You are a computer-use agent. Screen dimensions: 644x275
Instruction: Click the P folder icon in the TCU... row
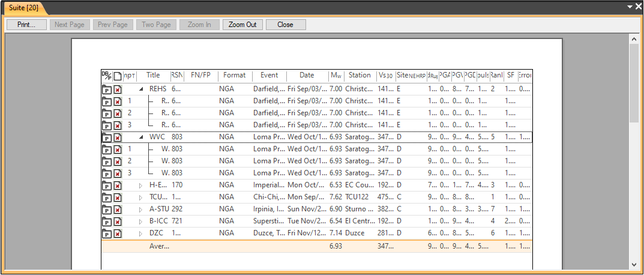coord(107,198)
